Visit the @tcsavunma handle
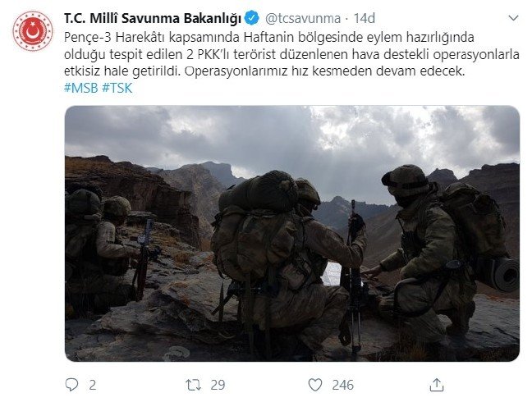532x402 pixels. click(303, 18)
